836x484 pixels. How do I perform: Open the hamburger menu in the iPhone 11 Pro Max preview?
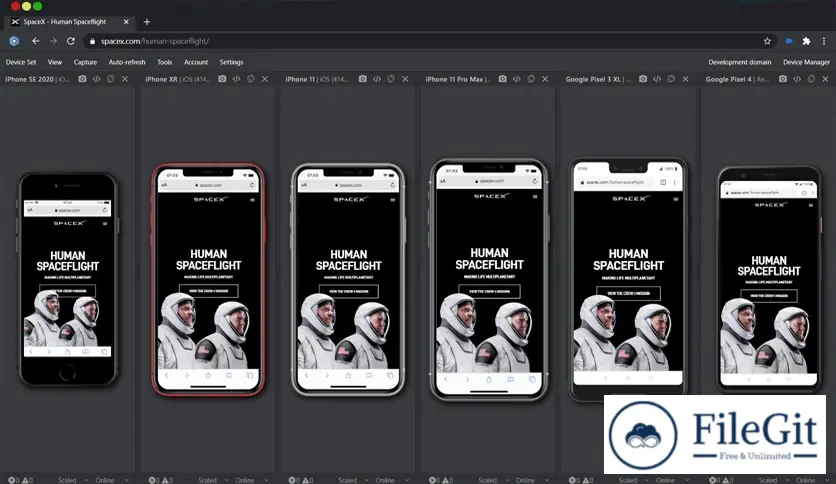coord(535,197)
